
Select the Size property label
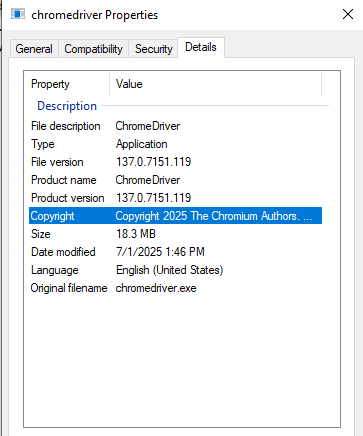(x=41, y=234)
